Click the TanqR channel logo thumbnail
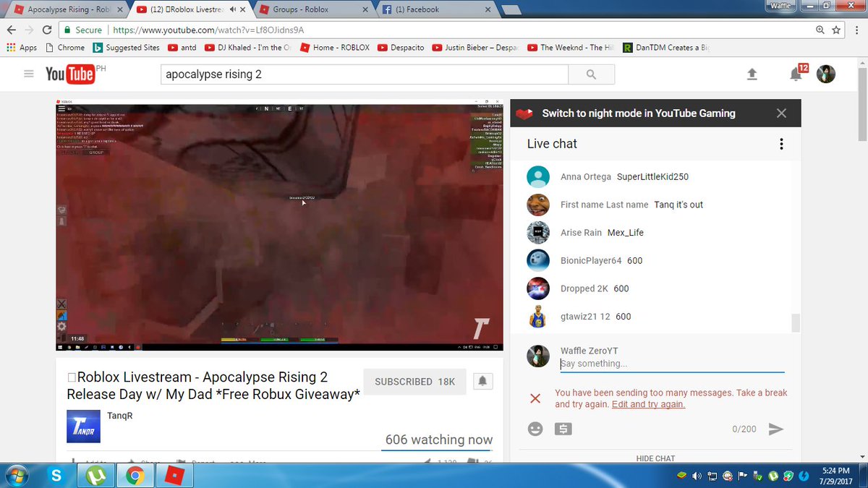The width and height of the screenshot is (868, 488). click(83, 427)
